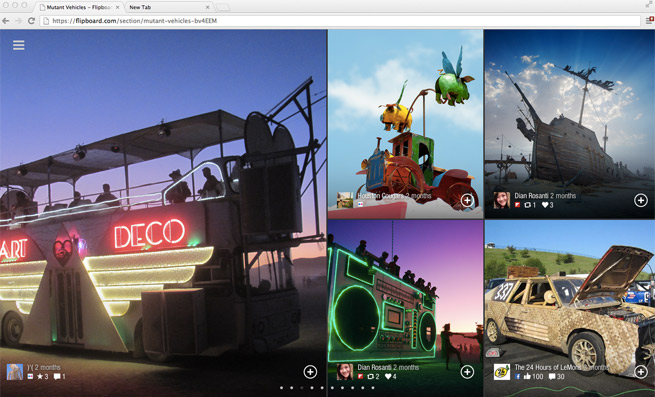This screenshot has height=397, width=655.
Task: Open the hamburger menu over the bus photo
Action: pyautogui.click(x=18, y=45)
